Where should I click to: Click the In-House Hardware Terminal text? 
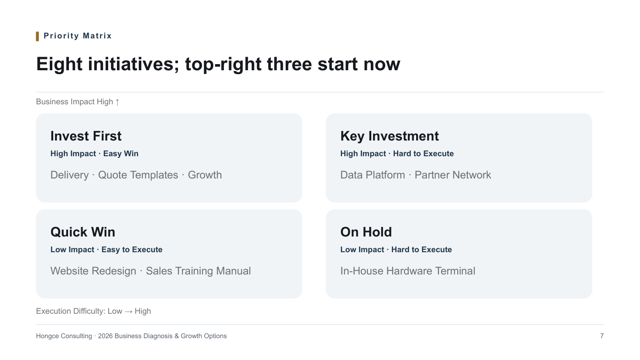click(x=408, y=271)
